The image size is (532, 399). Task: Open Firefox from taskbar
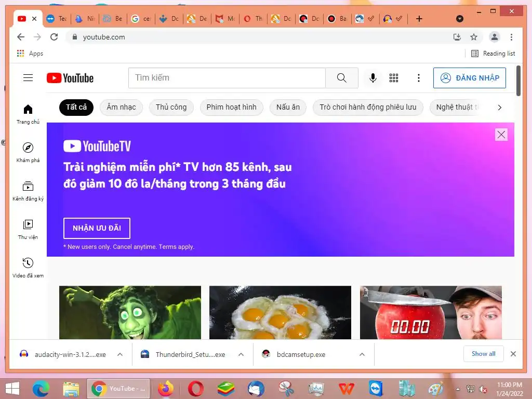(x=166, y=389)
